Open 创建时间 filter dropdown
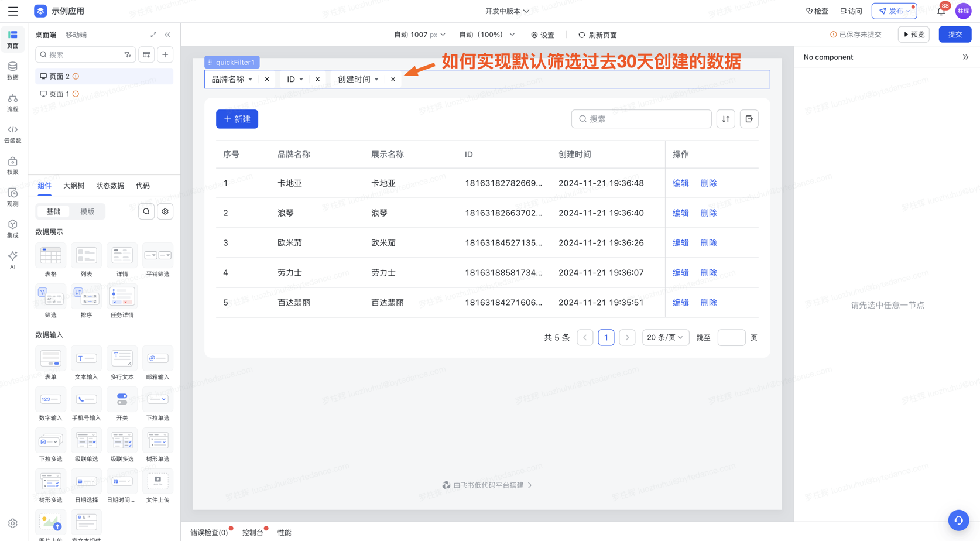Viewport: 980px width, 541px height. [358, 79]
